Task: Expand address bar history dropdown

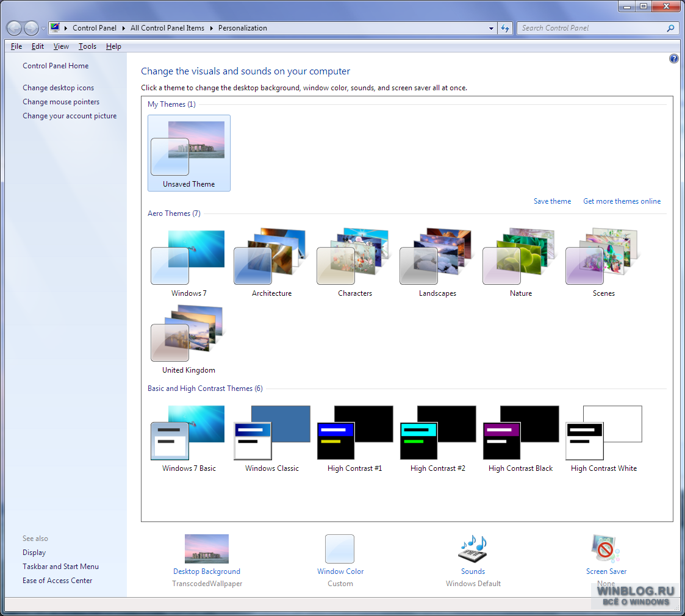Action: (x=492, y=29)
